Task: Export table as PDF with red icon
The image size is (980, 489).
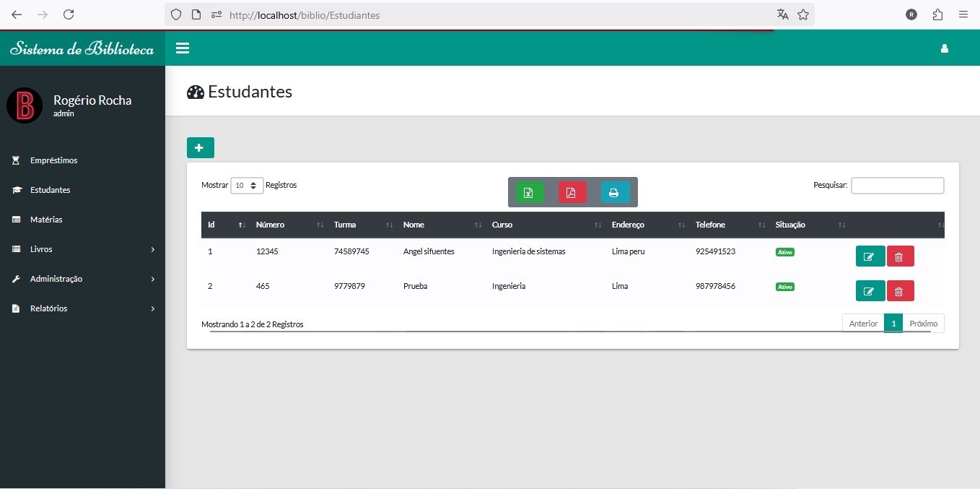Action: pyautogui.click(x=572, y=192)
